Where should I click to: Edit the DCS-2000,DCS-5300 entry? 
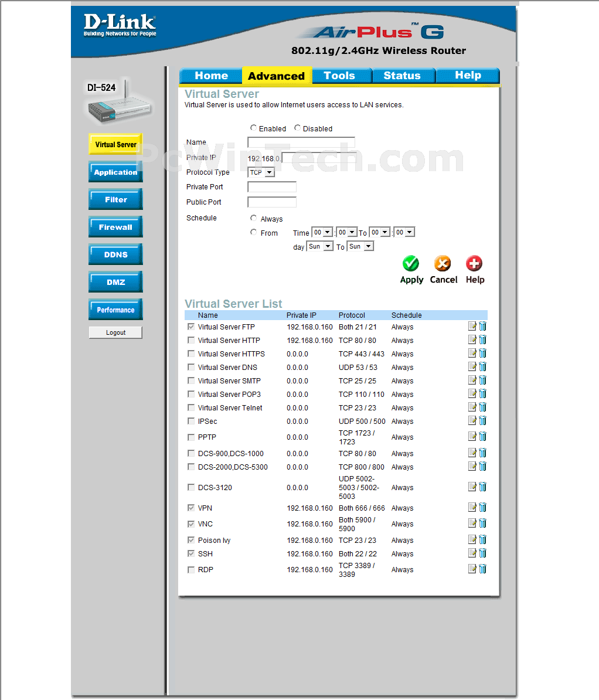tap(472, 466)
